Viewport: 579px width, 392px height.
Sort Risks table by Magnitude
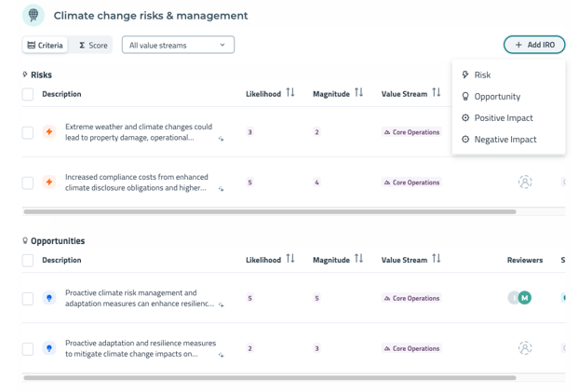358,93
